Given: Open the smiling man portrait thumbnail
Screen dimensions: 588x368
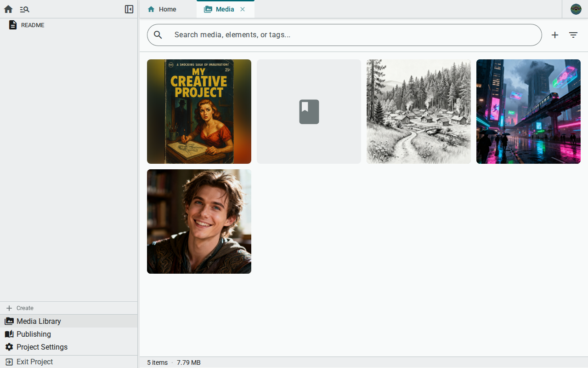Looking at the screenshot, I should click(x=199, y=221).
